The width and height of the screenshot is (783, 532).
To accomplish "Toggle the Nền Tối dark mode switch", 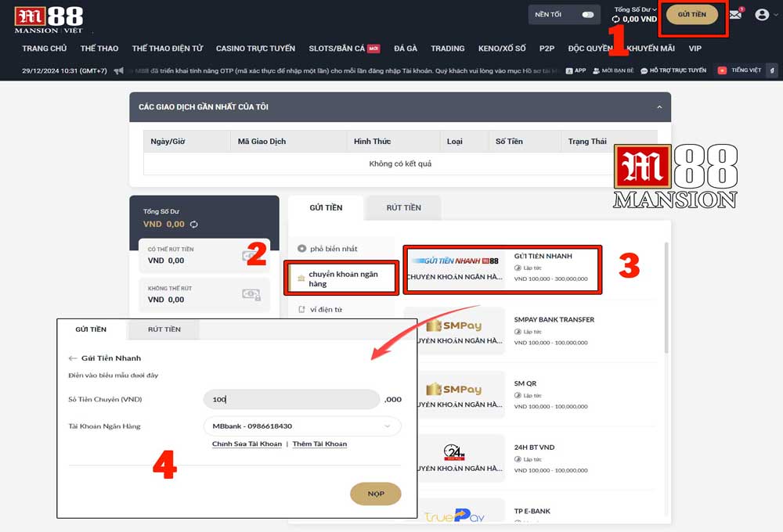I will (x=588, y=14).
